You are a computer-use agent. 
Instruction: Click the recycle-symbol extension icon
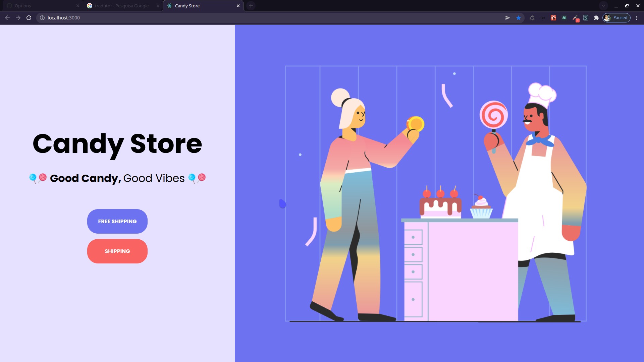tap(532, 18)
